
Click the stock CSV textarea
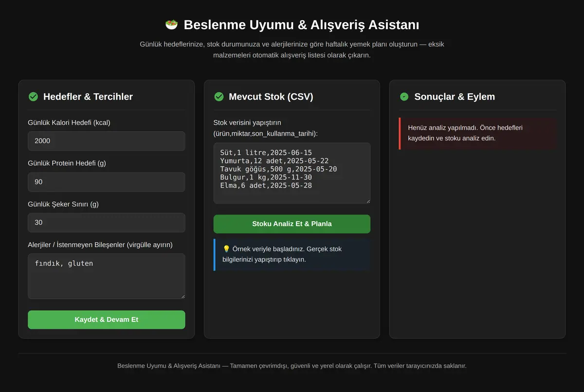coord(292,173)
